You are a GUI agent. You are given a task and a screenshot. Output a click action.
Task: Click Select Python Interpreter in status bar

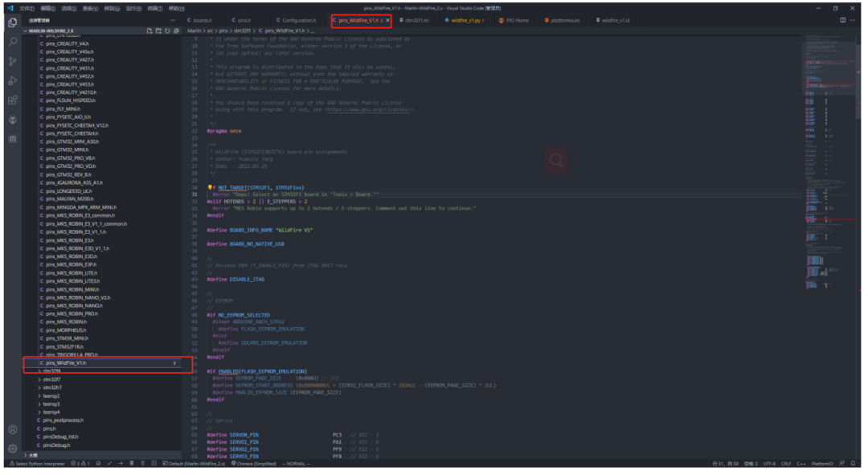pos(37,464)
